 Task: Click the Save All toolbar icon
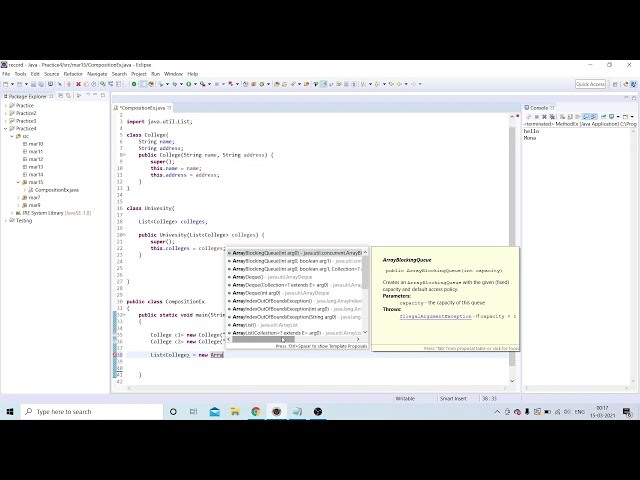point(41,84)
